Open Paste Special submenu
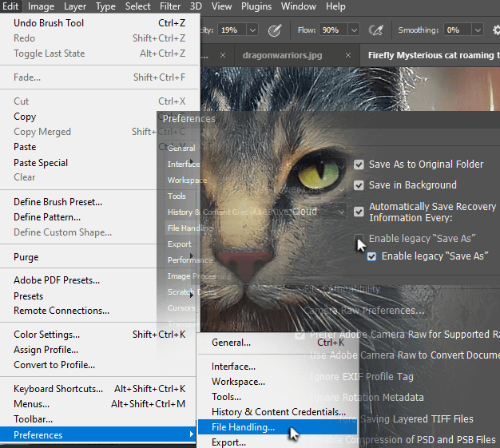 pyautogui.click(x=100, y=163)
